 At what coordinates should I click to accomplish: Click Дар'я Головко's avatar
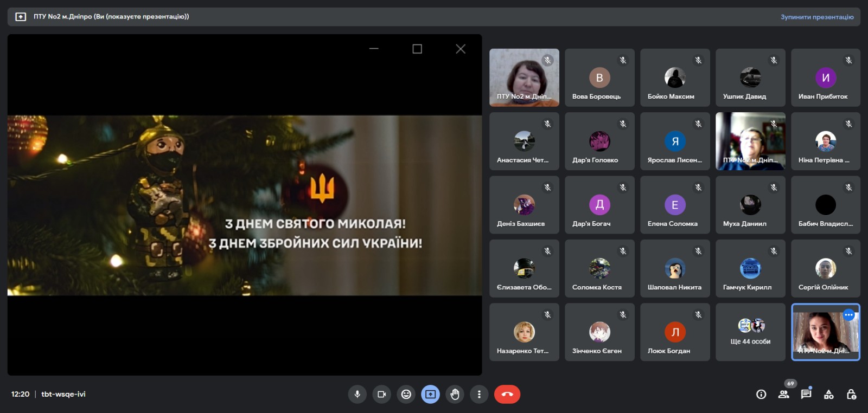[599, 141]
